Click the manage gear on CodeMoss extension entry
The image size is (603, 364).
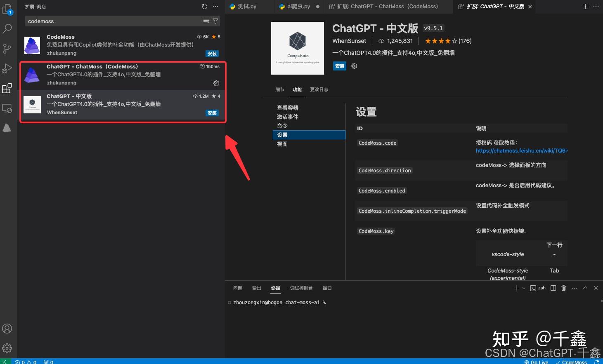pos(216,83)
